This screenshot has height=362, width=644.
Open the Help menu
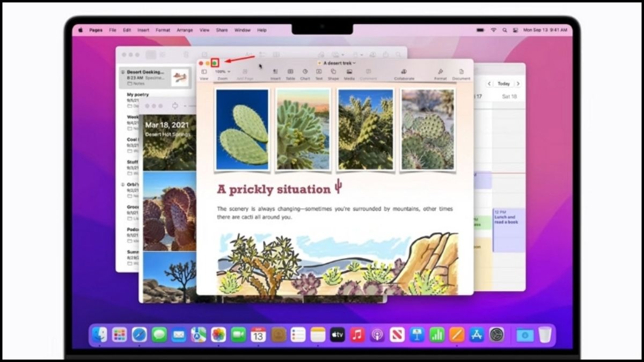click(261, 30)
